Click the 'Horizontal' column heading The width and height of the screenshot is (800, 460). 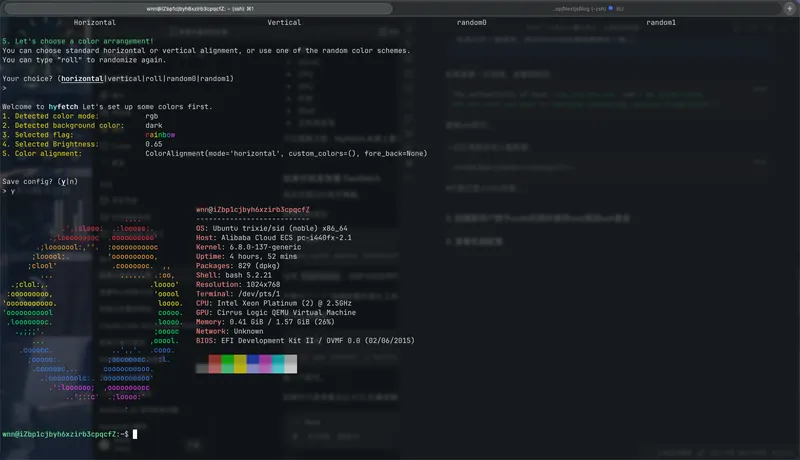click(x=94, y=22)
